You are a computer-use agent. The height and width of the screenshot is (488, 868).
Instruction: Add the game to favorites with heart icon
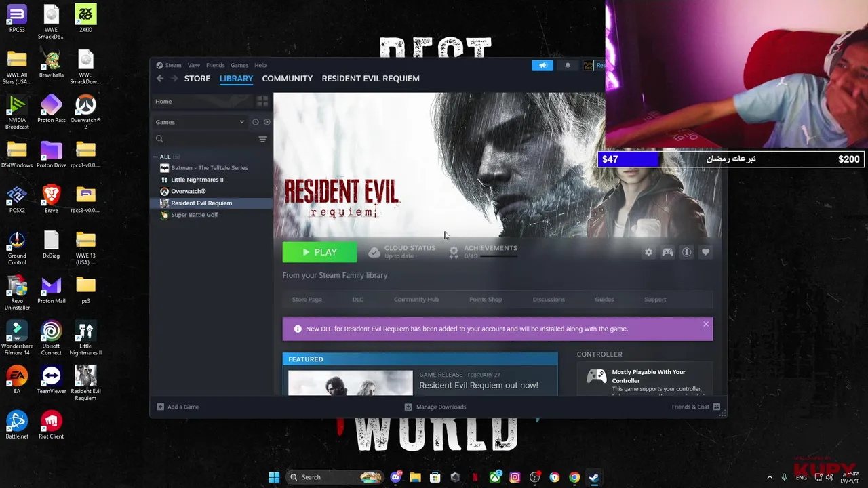click(706, 252)
